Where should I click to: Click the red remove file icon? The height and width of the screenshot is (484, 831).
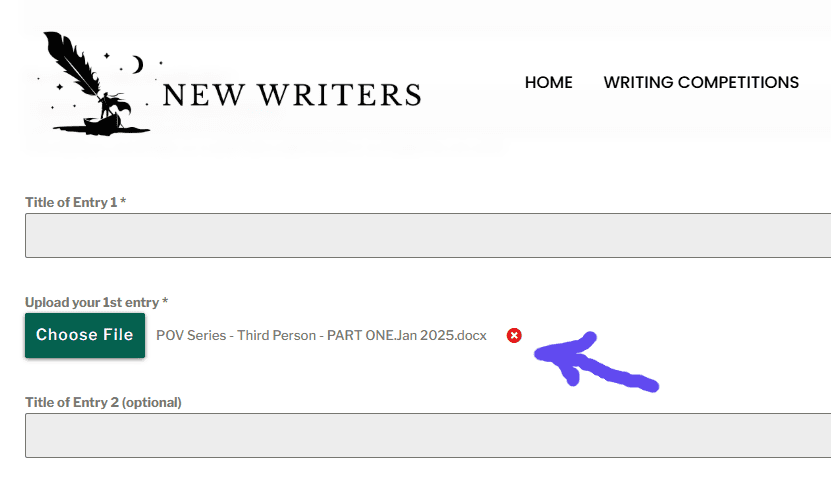coord(514,336)
